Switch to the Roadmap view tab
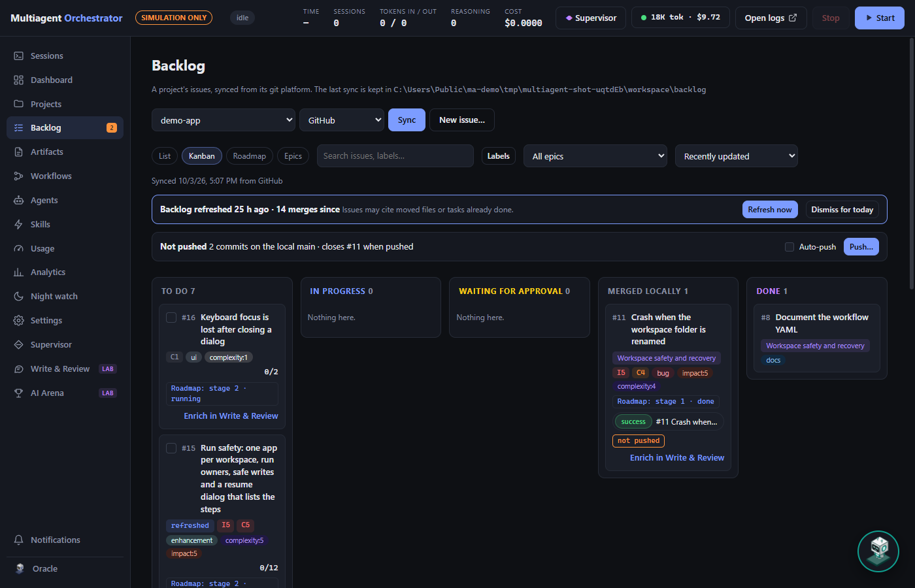The height and width of the screenshot is (588, 915). coord(250,156)
